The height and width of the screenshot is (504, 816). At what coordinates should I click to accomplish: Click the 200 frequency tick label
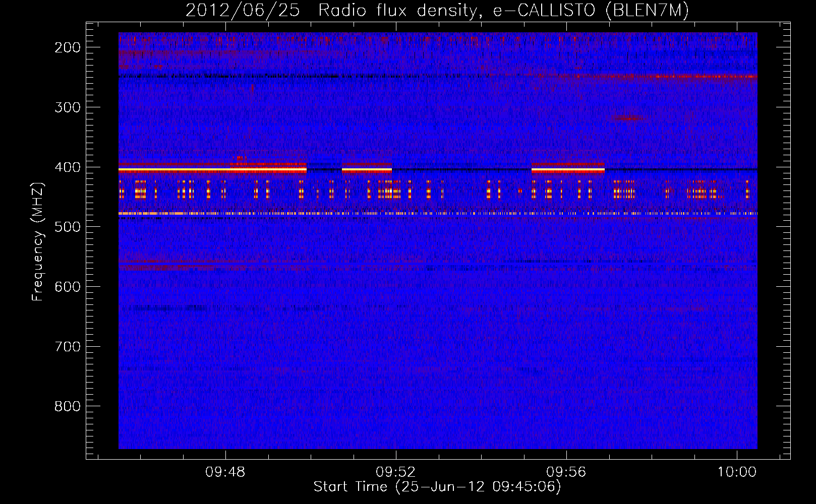(67, 47)
